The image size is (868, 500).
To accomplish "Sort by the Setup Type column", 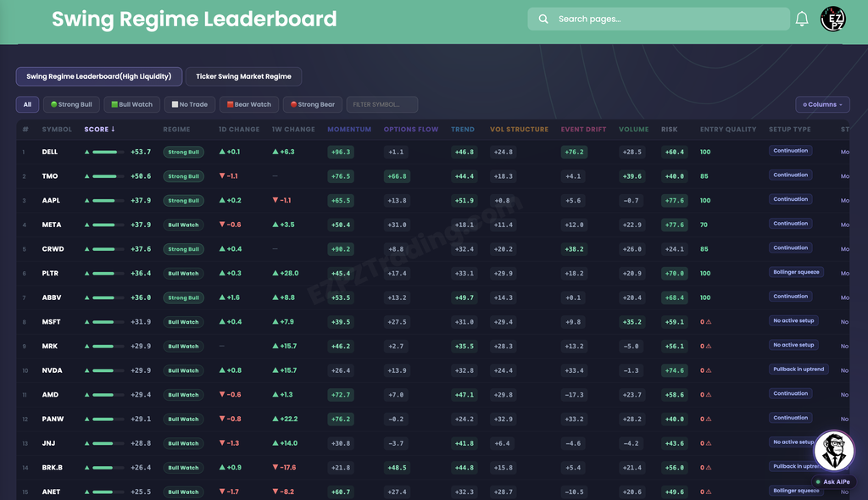I will pos(789,129).
